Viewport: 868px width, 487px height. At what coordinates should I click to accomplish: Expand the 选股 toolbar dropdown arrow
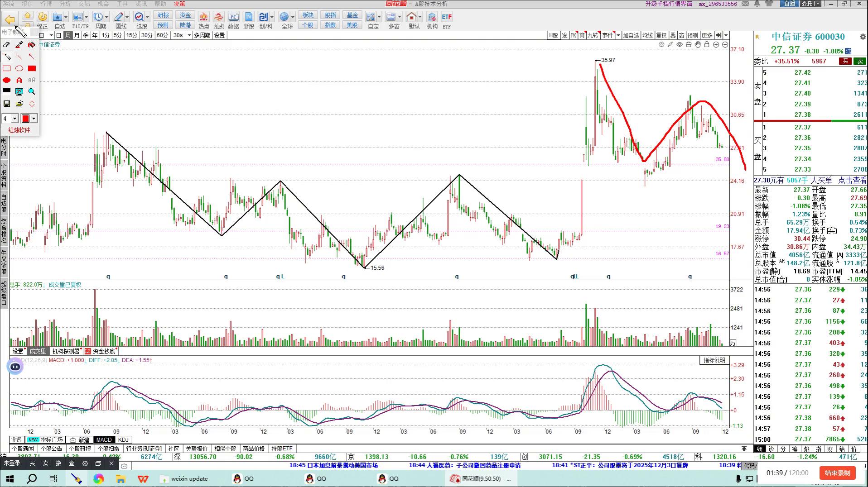(x=147, y=17)
